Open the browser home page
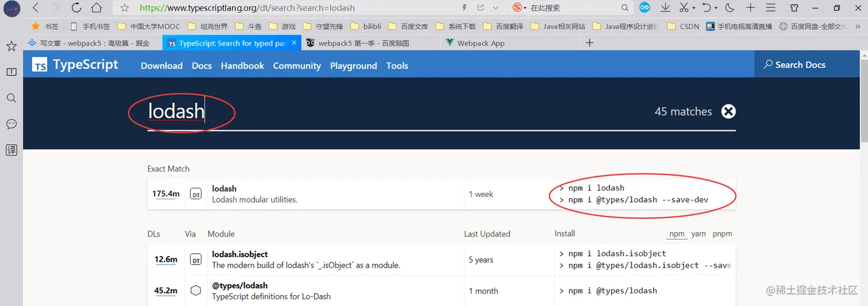 pos(96,7)
